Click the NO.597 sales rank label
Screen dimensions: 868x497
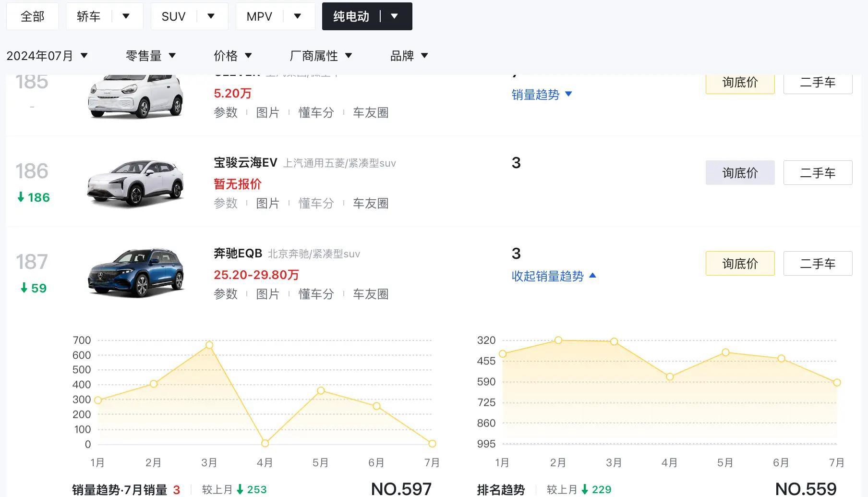401,489
